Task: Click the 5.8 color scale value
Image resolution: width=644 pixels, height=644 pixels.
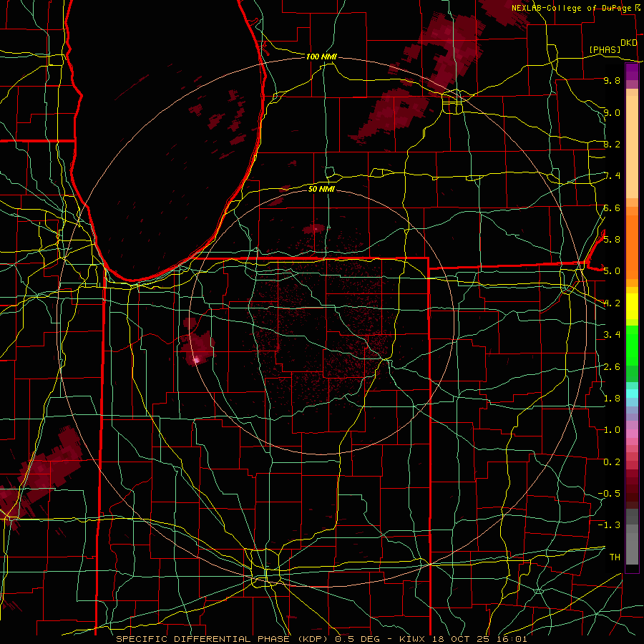Action: pos(612,239)
